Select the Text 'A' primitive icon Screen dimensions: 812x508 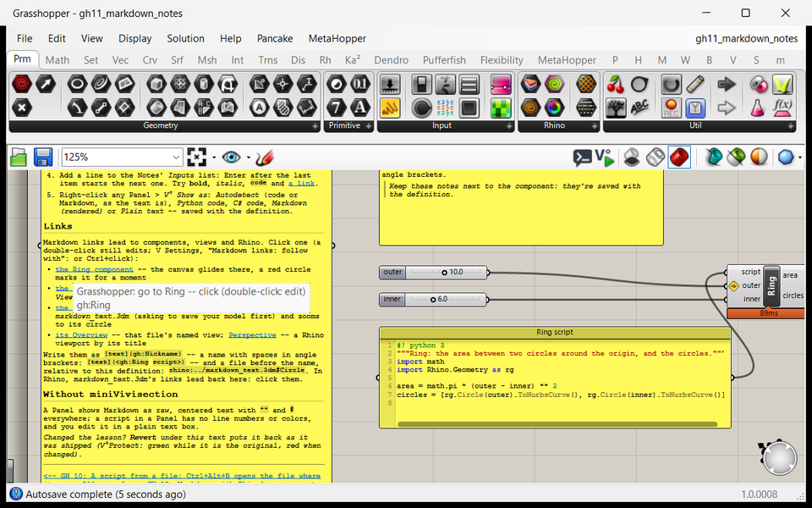[x=360, y=108]
